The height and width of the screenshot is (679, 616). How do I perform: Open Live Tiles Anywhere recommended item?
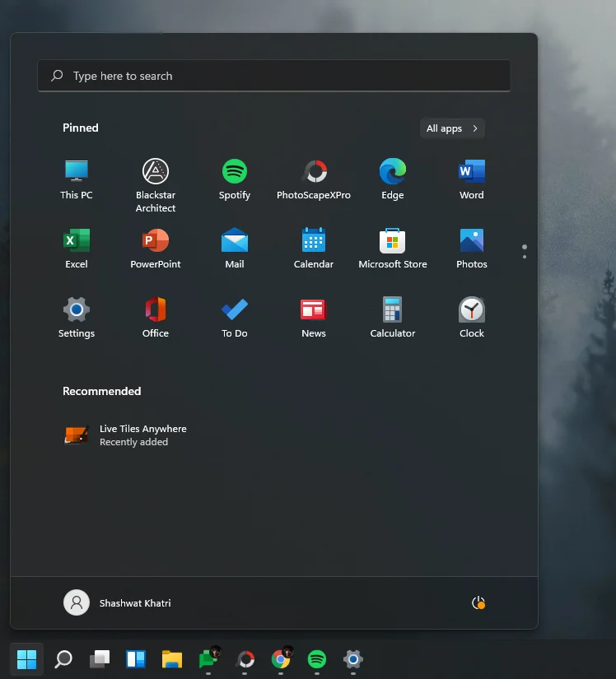tap(126, 435)
